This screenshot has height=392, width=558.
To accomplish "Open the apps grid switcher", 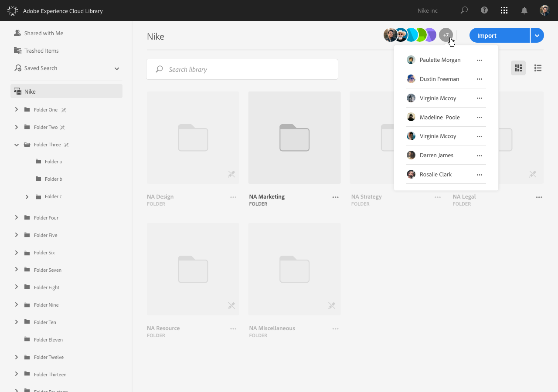I will pos(504,10).
